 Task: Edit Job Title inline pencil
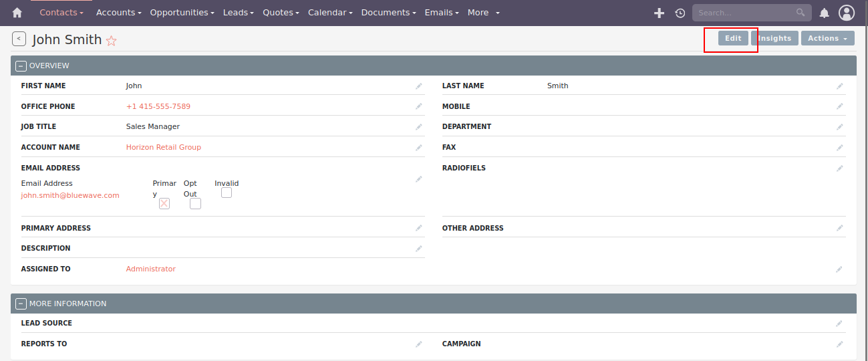(419, 127)
